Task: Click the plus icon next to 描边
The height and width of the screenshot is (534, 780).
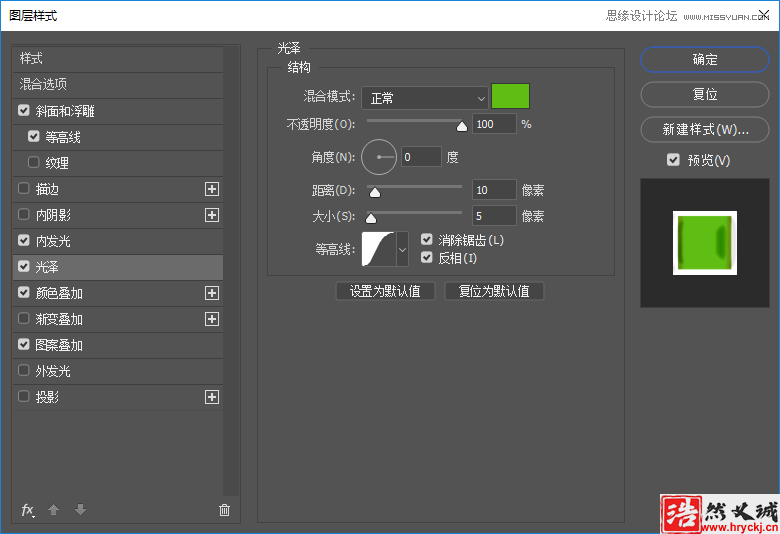Action: pos(212,189)
